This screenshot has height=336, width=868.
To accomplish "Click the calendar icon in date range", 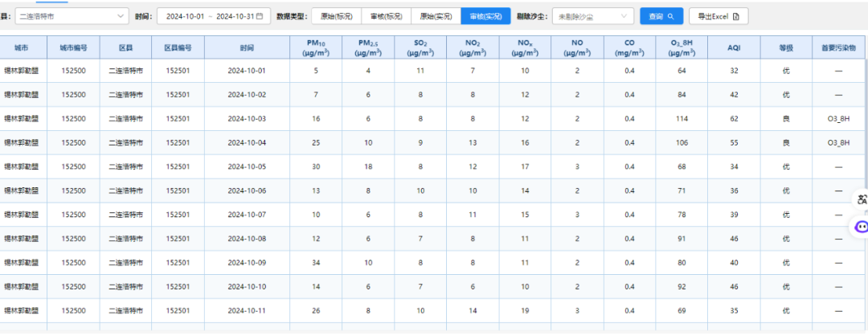I will point(259,16).
